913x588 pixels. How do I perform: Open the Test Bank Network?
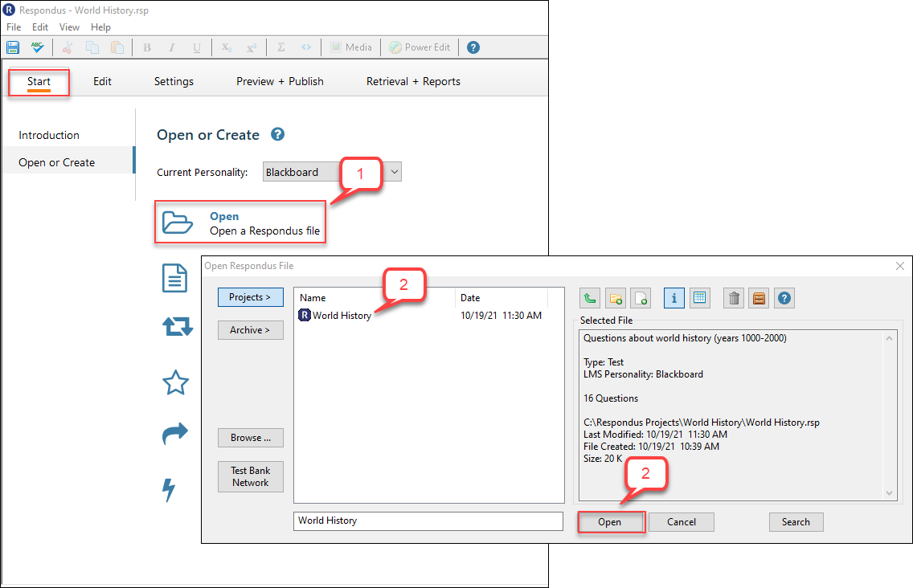(x=250, y=476)
